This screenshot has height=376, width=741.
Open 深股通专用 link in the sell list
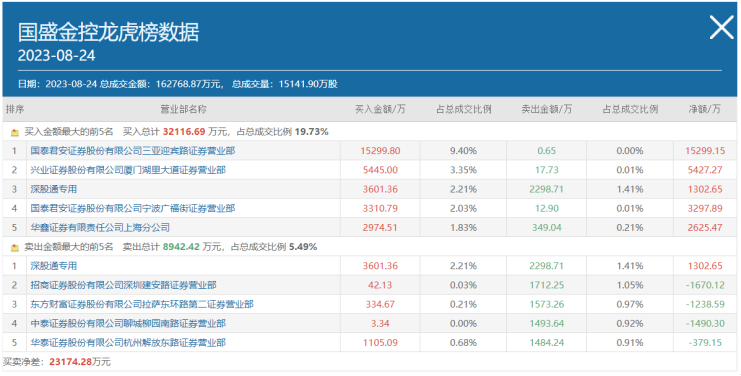click(53, 266)
